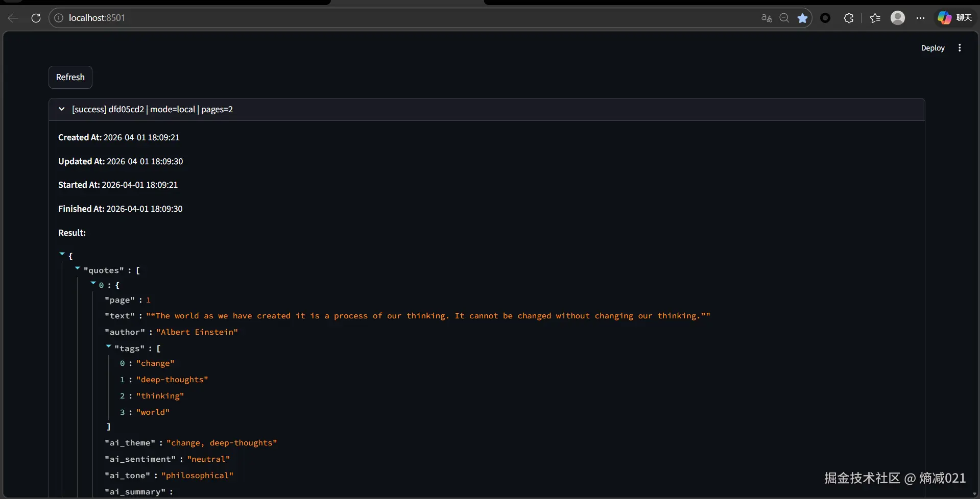
Task: Toggle the bookmark star for this page
Action: (x=802, y=17)
